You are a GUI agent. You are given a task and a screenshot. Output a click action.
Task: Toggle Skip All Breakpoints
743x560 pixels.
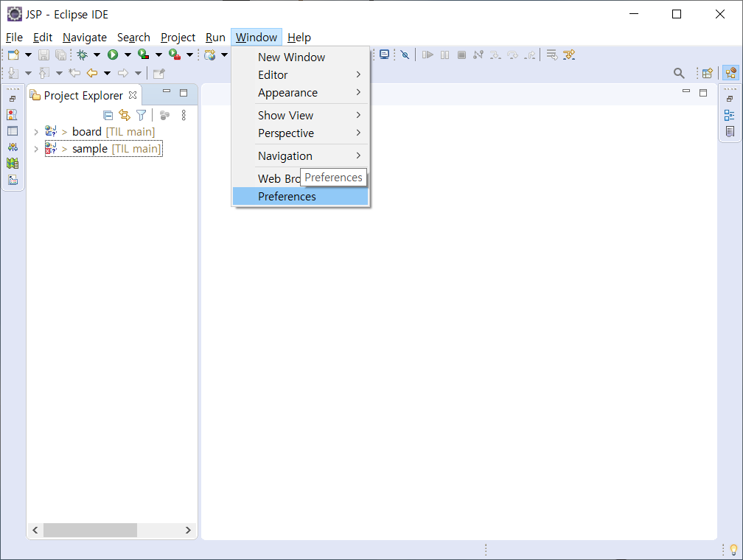point(405,55)
